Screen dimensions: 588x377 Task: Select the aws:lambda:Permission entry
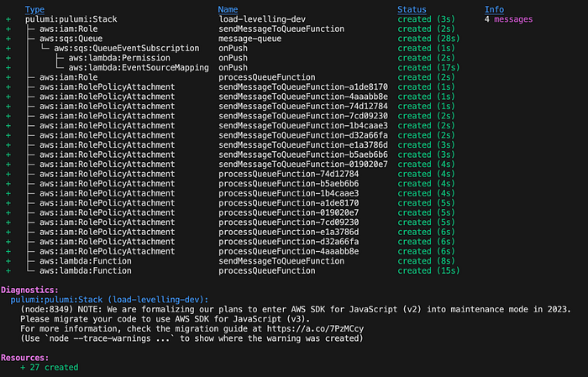tap(119, 58)
